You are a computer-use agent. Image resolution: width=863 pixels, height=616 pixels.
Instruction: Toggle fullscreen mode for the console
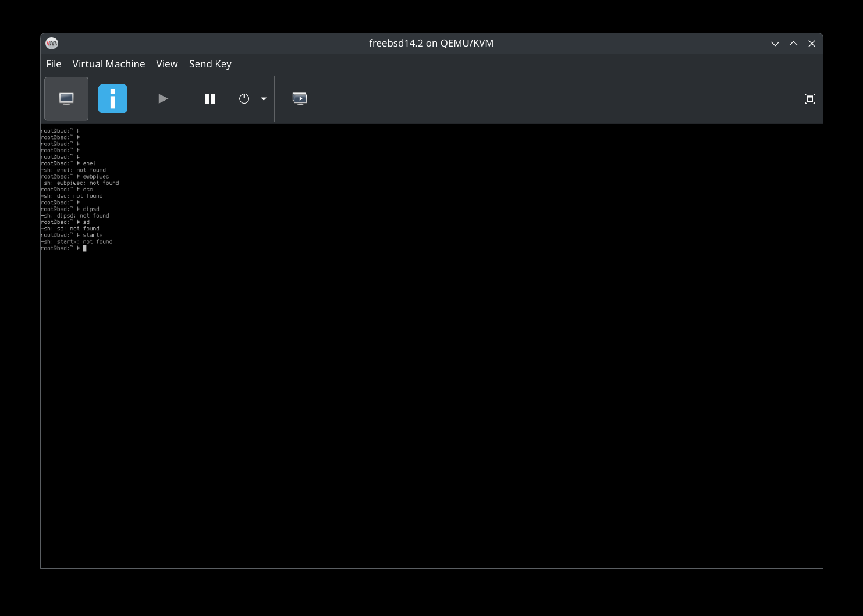tap(809, 99)
